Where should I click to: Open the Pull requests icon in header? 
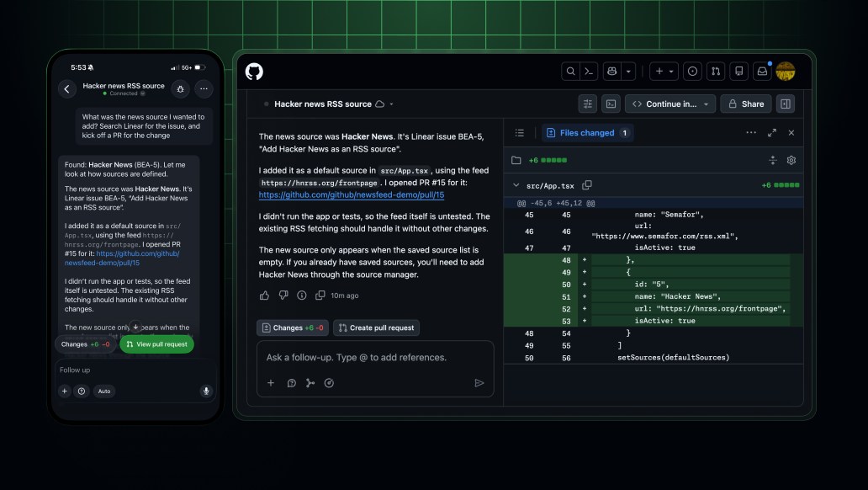tap(716, 72)
